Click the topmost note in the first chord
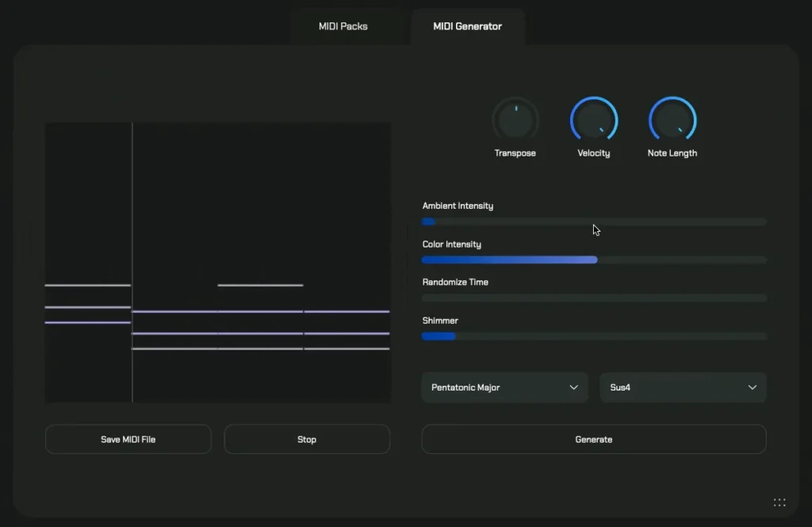This screenshot has height=527, width=812. pyautogui.click(x=87, y=285)
